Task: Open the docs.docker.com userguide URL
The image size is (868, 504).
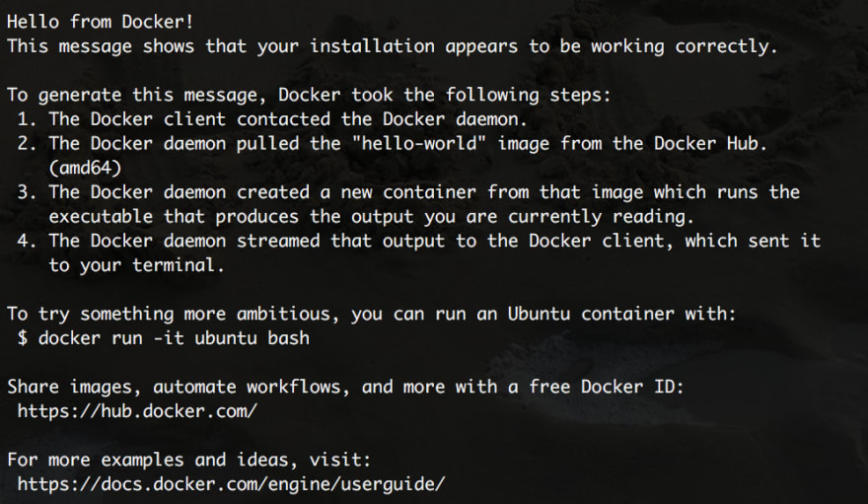Action: (x=231, y=484)
